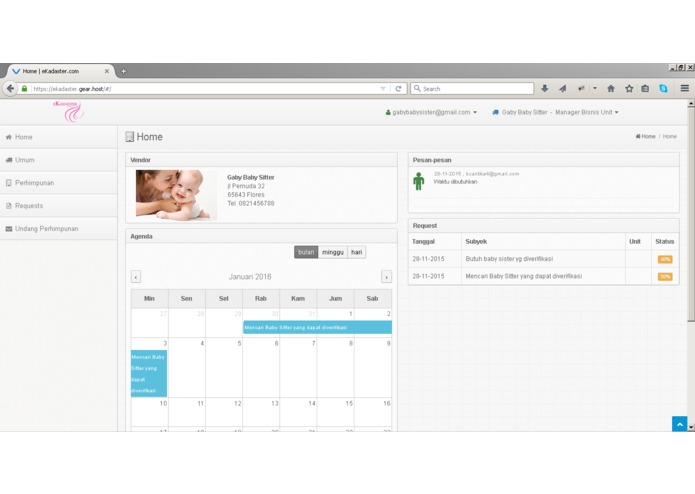Open Perhimpunan in the sidebar

[x=59, y=183]
